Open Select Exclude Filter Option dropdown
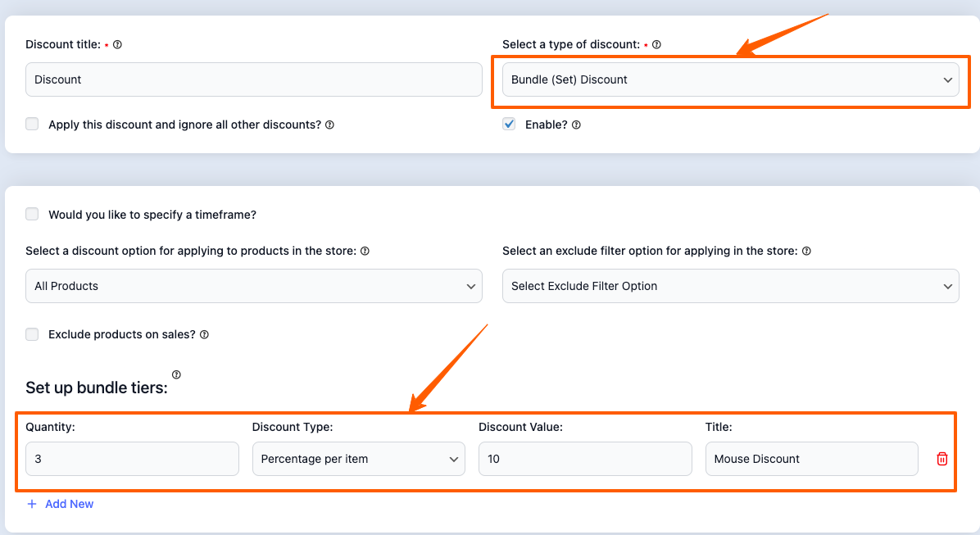Screen dimensions: 980x535 (x=730, y=286)
